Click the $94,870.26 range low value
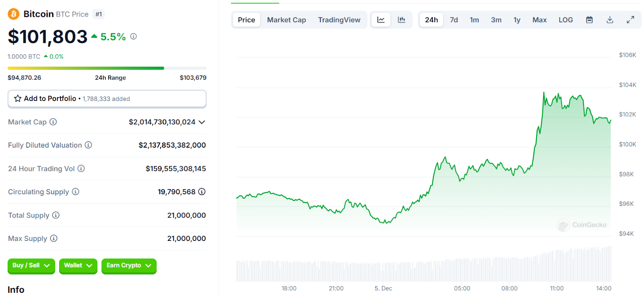Screen dimensions: 644x296 25,78
